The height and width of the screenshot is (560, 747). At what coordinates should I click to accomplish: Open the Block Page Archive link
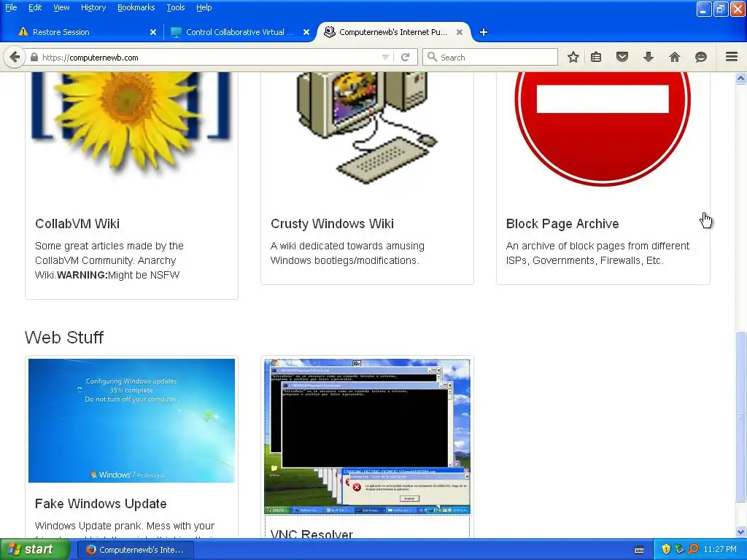(x=562, y=224)
